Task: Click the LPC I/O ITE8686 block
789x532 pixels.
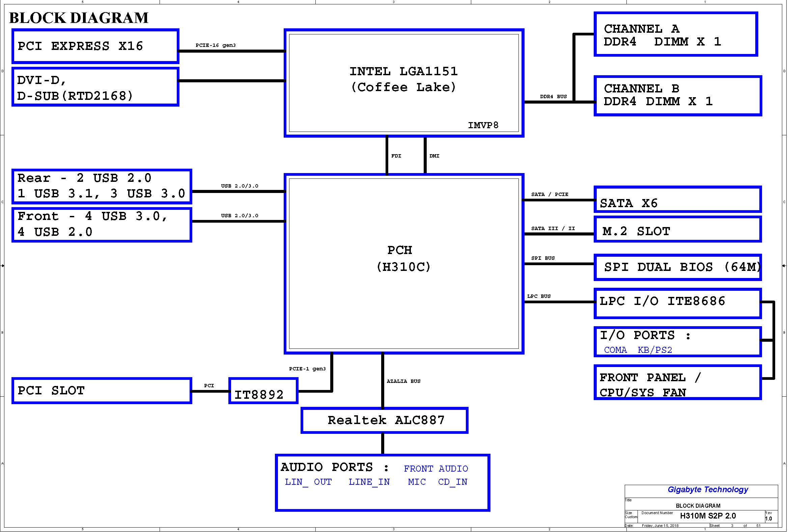Action: [677, 303]
